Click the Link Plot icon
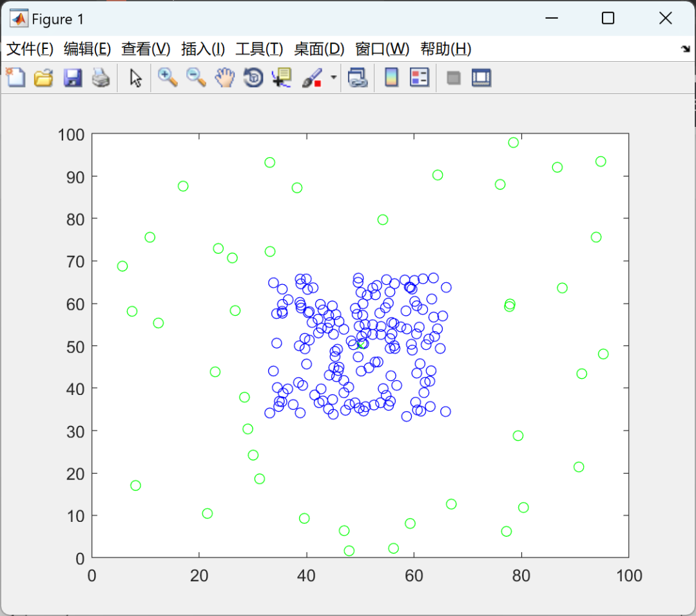The height and width of the screenshot is (616, 696). click(x=358, y=78)
